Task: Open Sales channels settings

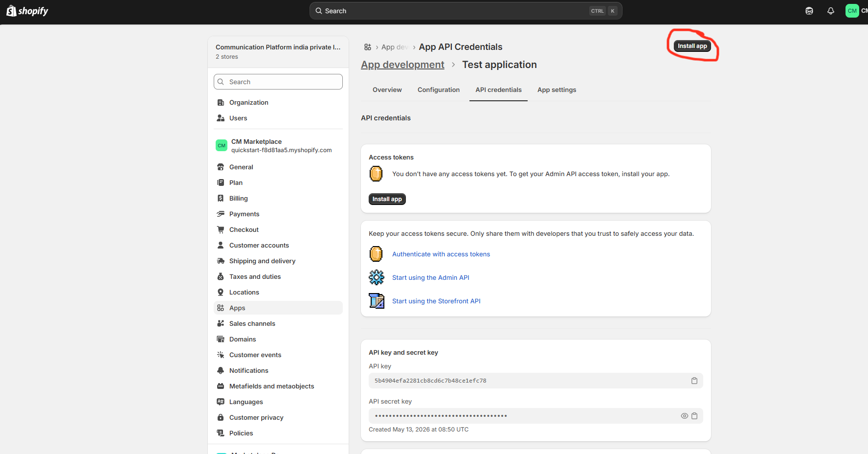Action: [x=278, y=323]
